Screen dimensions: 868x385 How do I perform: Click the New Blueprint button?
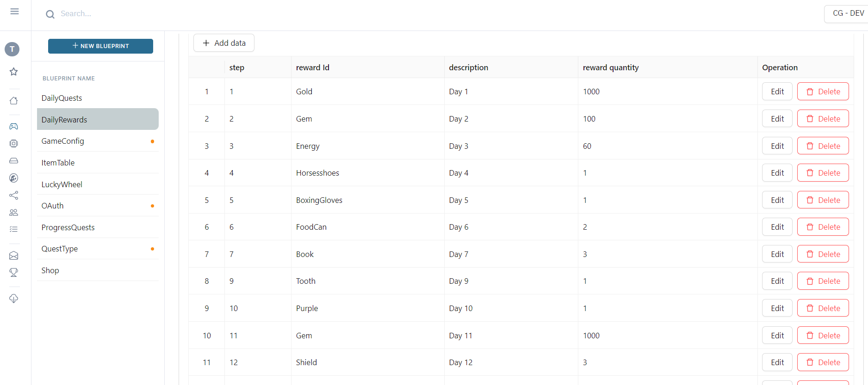[100, 46]
